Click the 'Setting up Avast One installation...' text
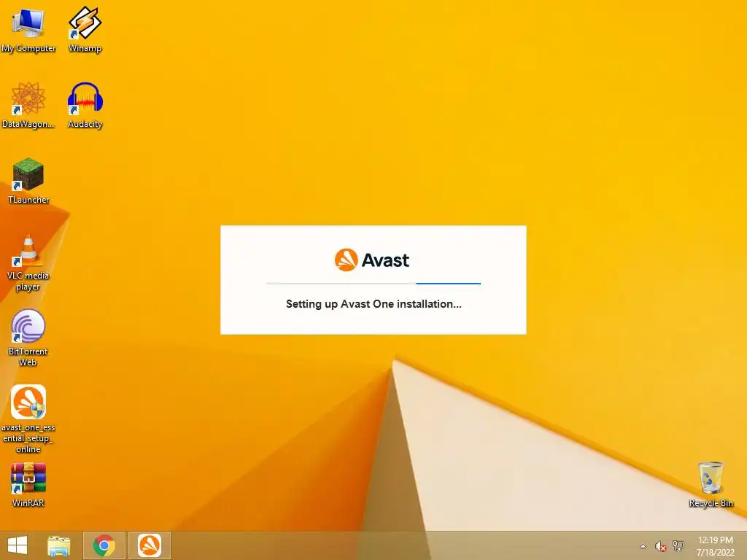 click(x=373, y=304)
